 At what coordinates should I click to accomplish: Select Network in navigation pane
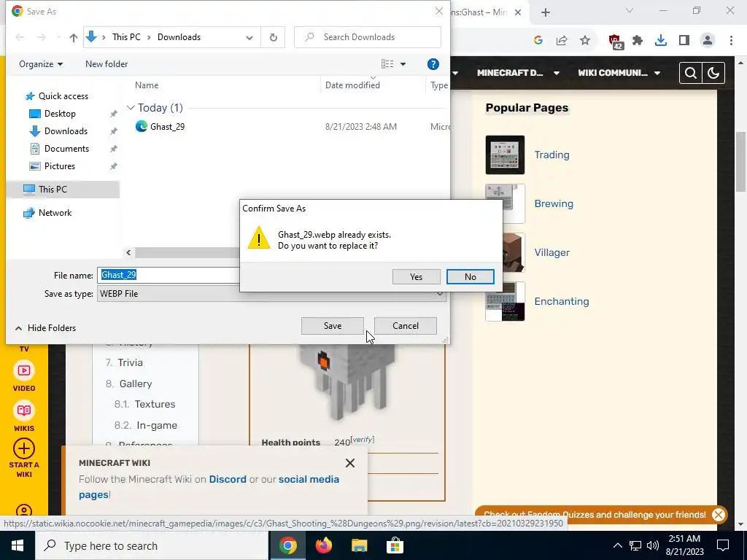(55, 213)
